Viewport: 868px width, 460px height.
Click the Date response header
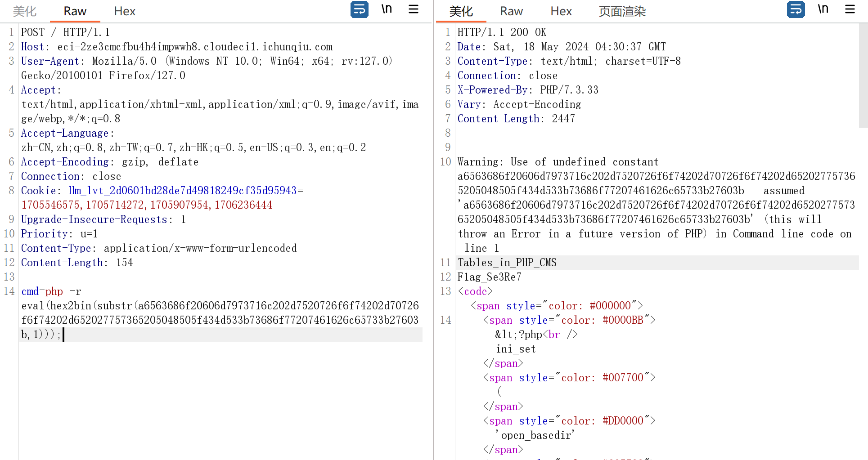(x=562, y=47)
